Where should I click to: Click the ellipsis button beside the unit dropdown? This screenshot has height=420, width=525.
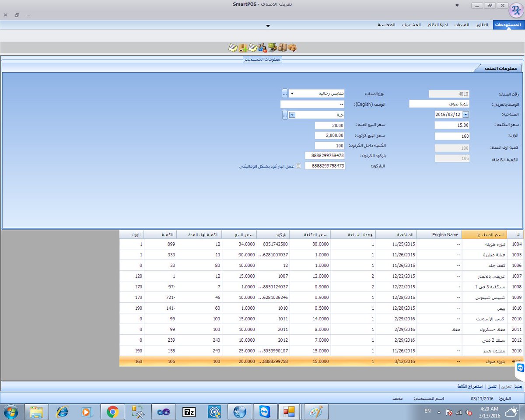click(x=285, y=115)
